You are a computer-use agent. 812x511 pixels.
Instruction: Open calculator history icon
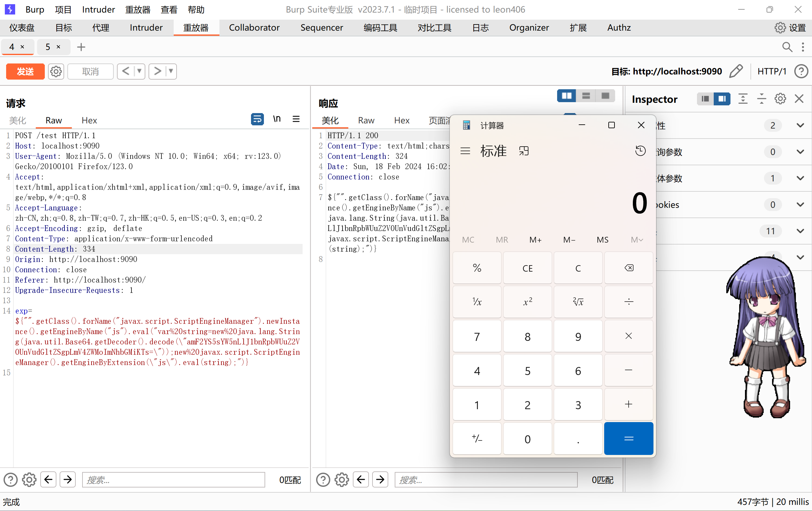(640, 151)
